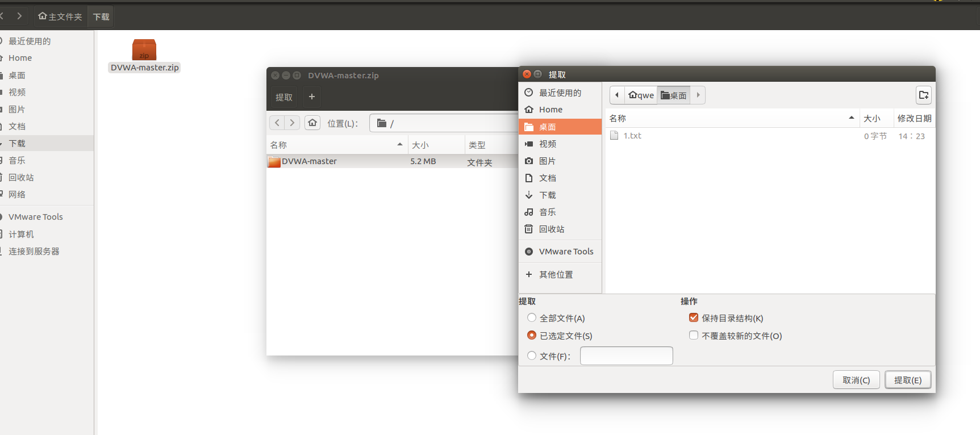
Task: Click 下载 breadcrumb in file manager
Action: coord(101,16)
